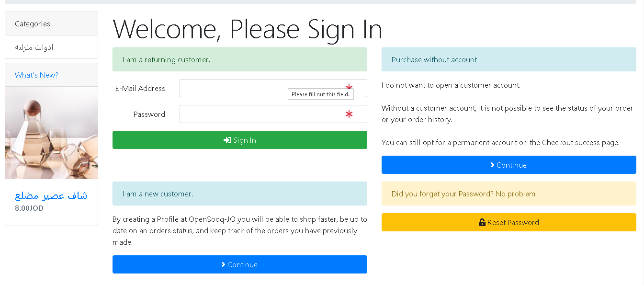Continue as a new customer
The height and width of the screenshot is (285, 644).
[240, 264]
